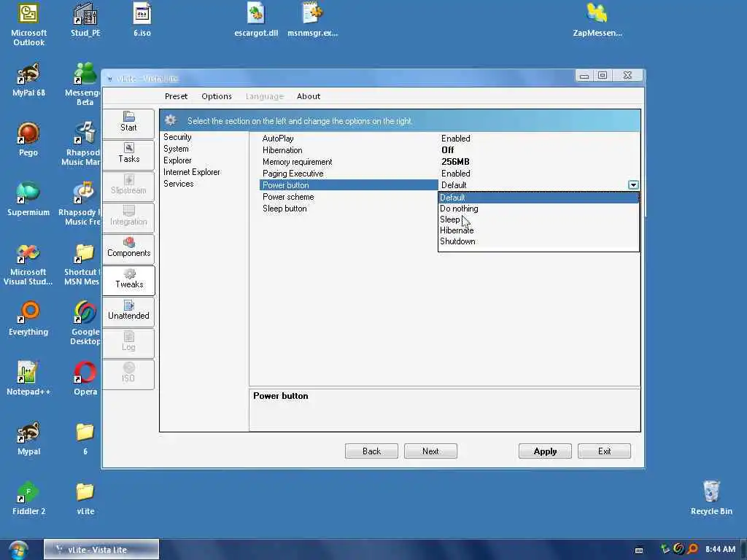Open the Recycle Bin
The image size is (747, 560).
point(711,499)
